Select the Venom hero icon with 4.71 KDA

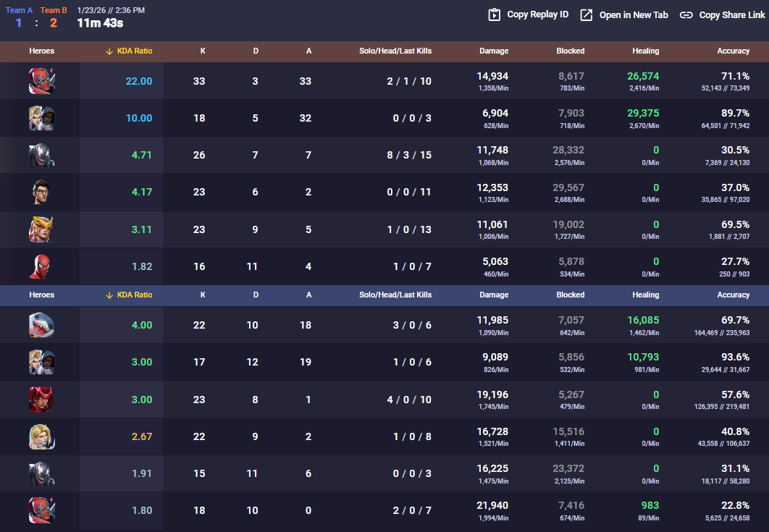[x=42, y=156]
